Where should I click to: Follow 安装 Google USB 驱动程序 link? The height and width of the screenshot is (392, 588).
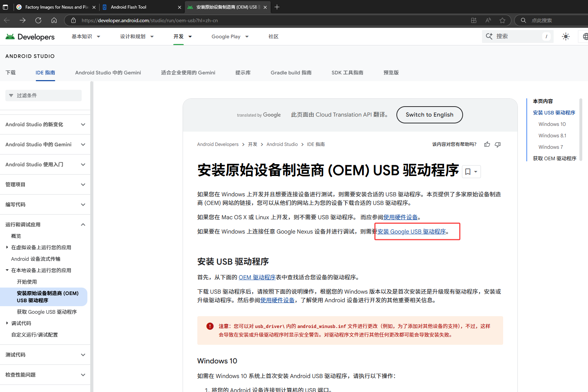(411, 231)
